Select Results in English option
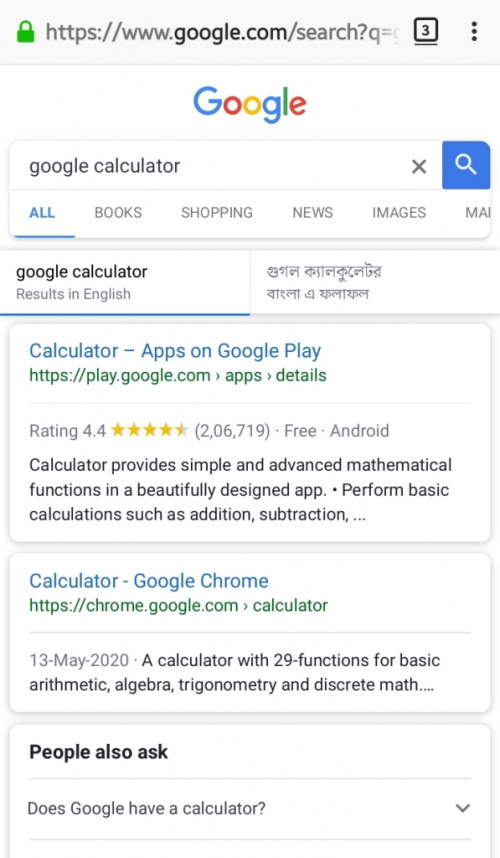 [x=125, y=282]
